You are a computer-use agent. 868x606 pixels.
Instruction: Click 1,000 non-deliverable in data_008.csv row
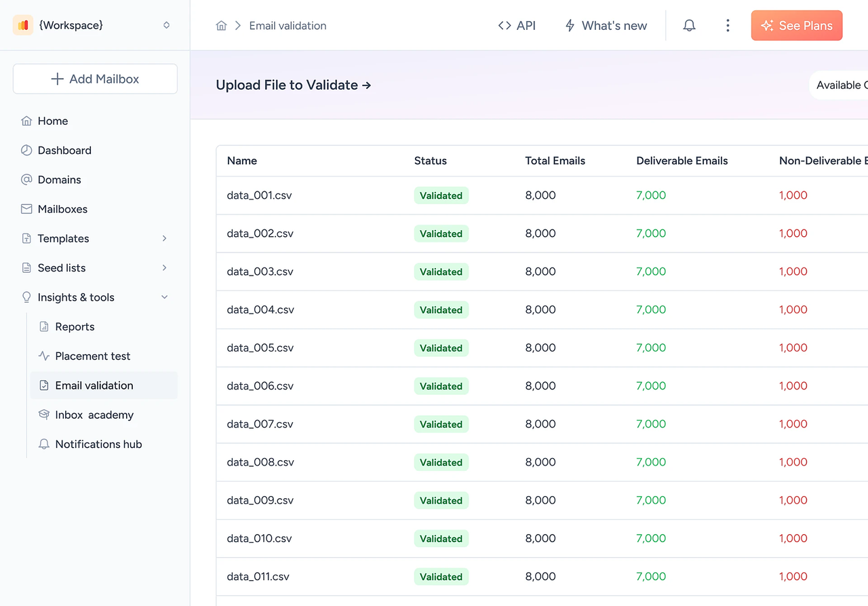click(x=793, y=462)
